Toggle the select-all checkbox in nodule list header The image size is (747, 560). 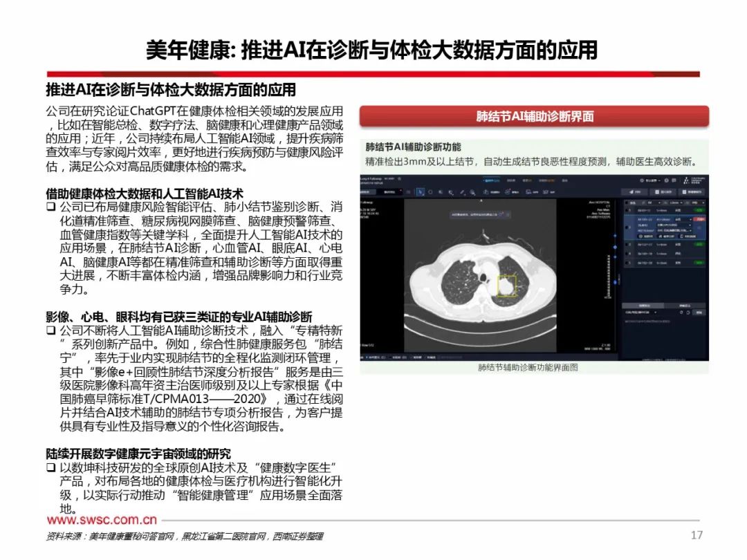[x=627, y=203]
